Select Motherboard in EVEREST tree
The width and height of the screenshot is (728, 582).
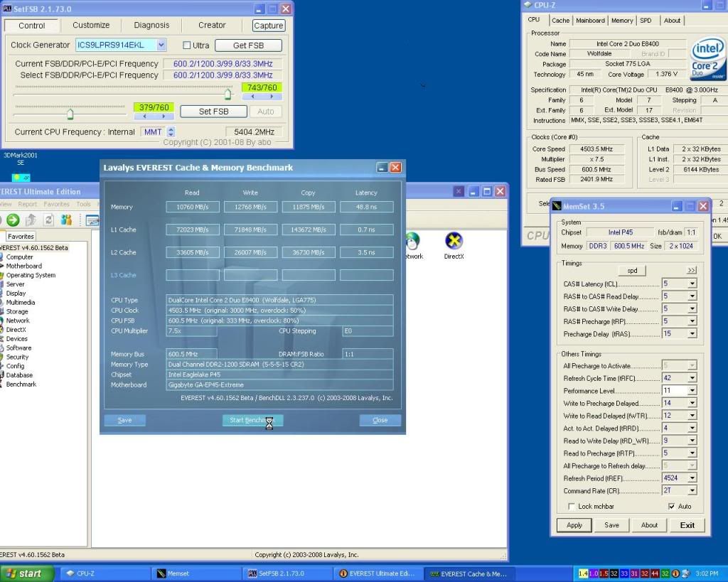point(23,266)
